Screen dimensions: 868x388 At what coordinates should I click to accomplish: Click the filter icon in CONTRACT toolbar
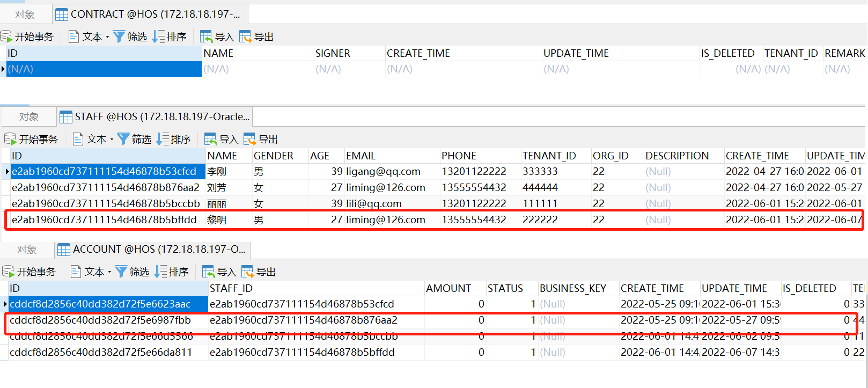click(119, 36)
